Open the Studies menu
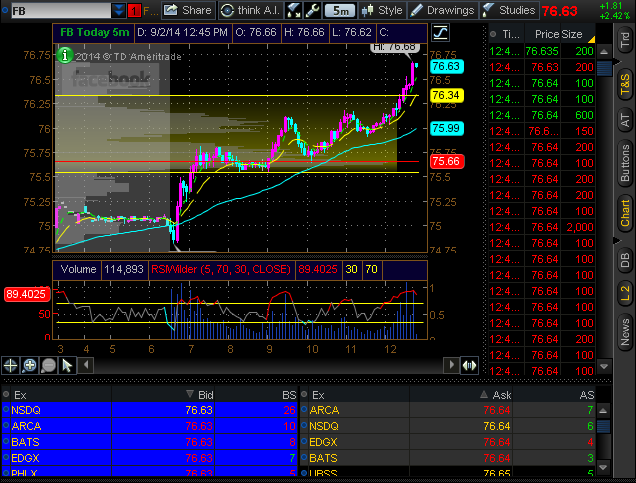Image resolution: width=636 pixels, height=483 pixels. (509, 10)
